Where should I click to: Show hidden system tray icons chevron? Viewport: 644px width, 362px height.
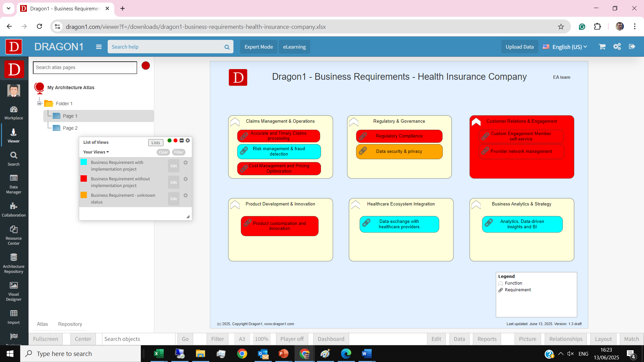(x=561, y=354)
